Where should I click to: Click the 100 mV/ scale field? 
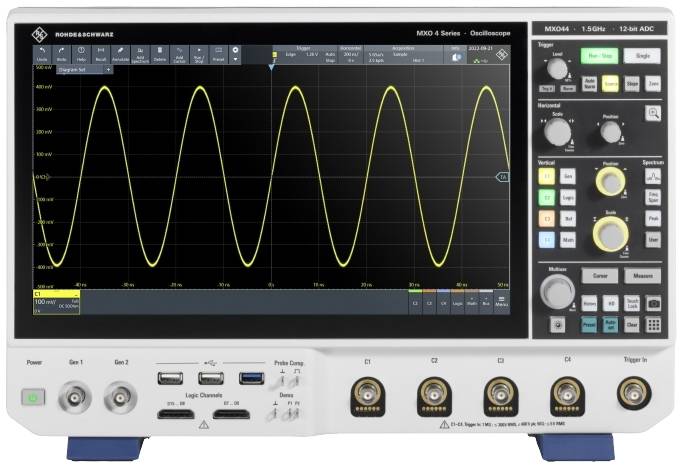click(47, 301)
